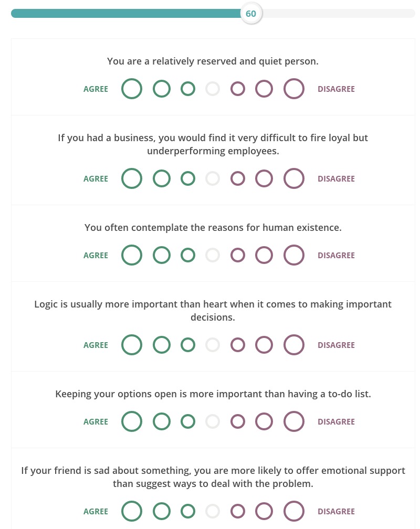Mark moderate disagree for keeping options open

(x=264, y=421)
